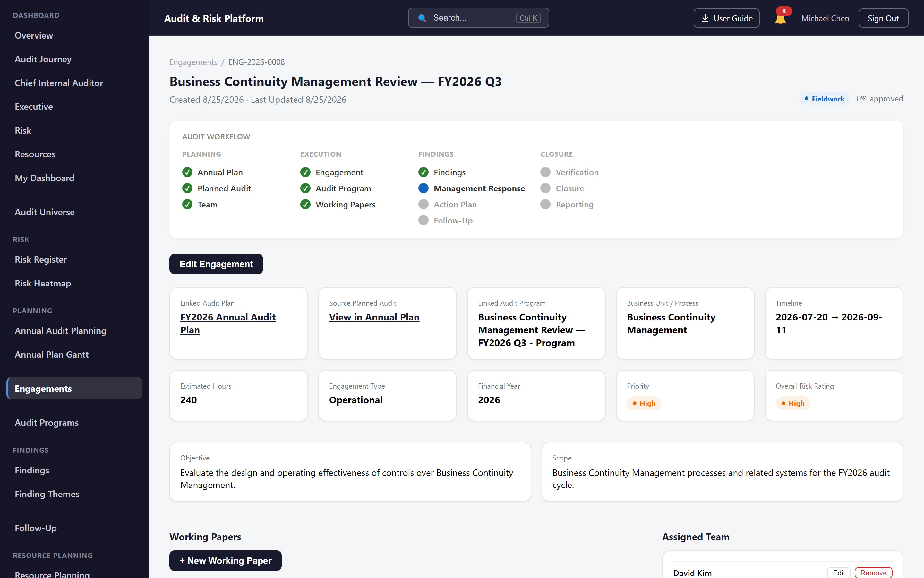The image size is (924, 578).
Task: Click Edit Engagement button
Action: [216, 264]
